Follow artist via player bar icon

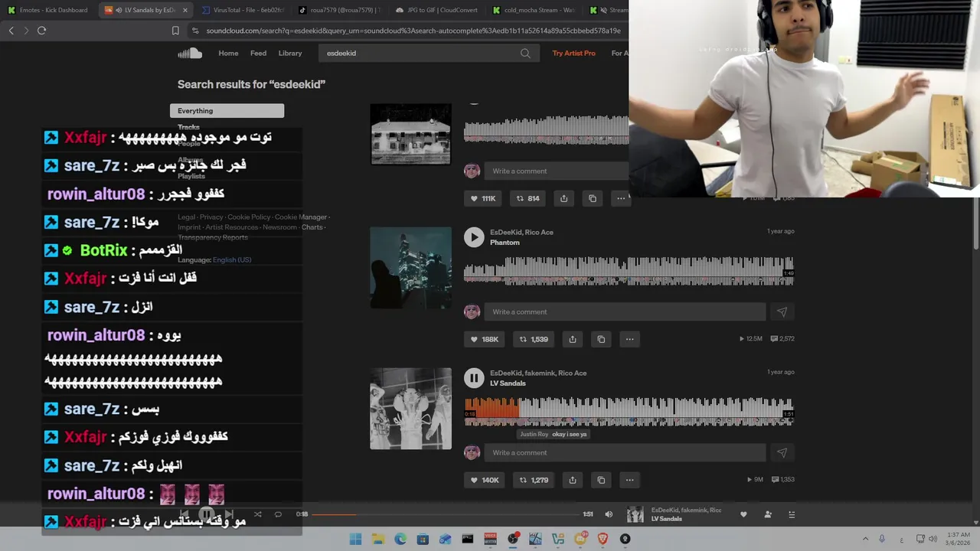(x=768, y=514)
